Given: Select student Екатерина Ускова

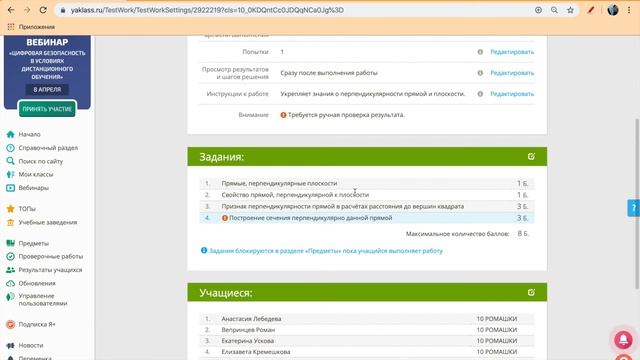Looking at the screenshot, I should [248, 341].
